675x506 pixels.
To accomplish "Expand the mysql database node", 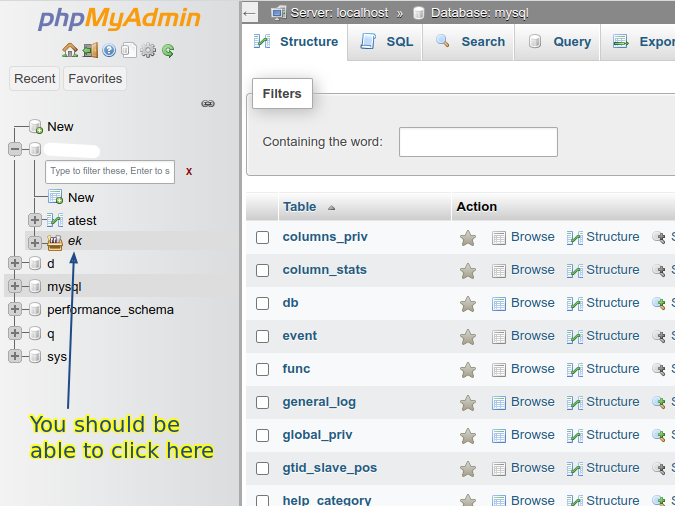I will tap(15, 286).
